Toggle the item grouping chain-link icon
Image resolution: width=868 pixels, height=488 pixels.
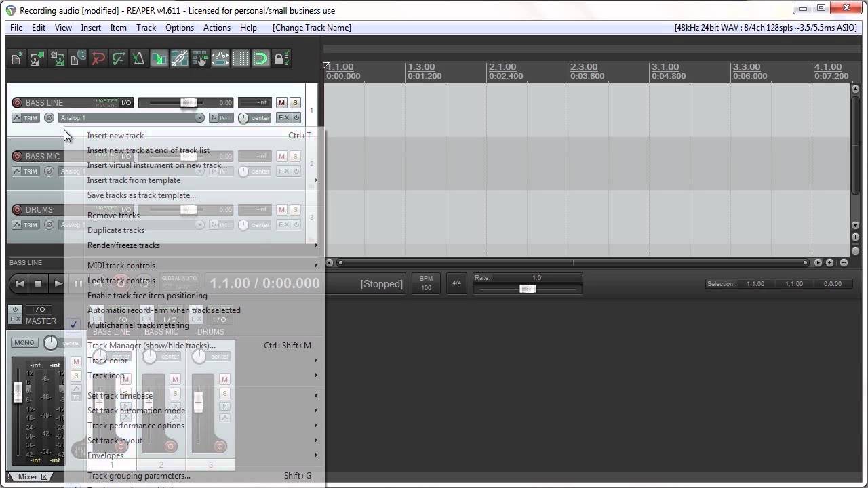coord(180,59)
